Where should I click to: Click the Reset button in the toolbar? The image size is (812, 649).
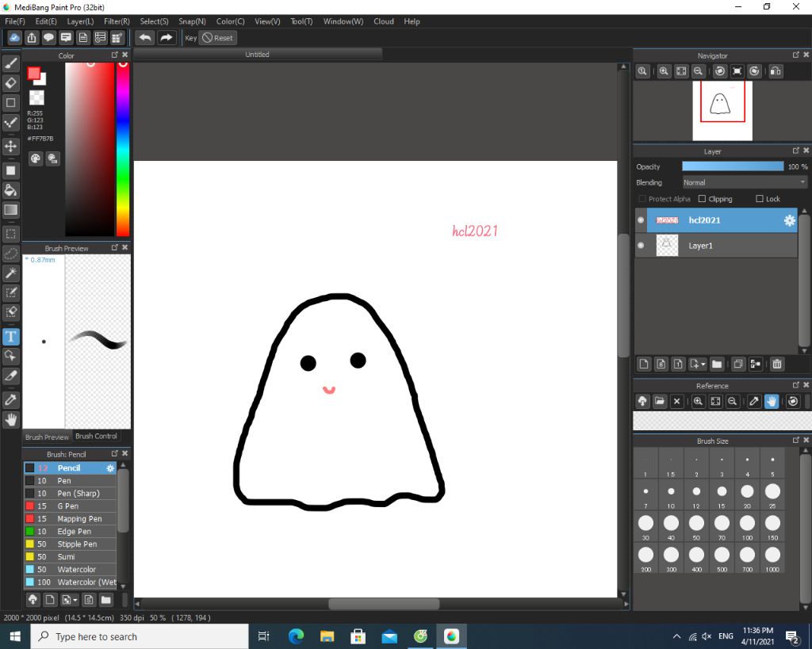tap(217, 38)
